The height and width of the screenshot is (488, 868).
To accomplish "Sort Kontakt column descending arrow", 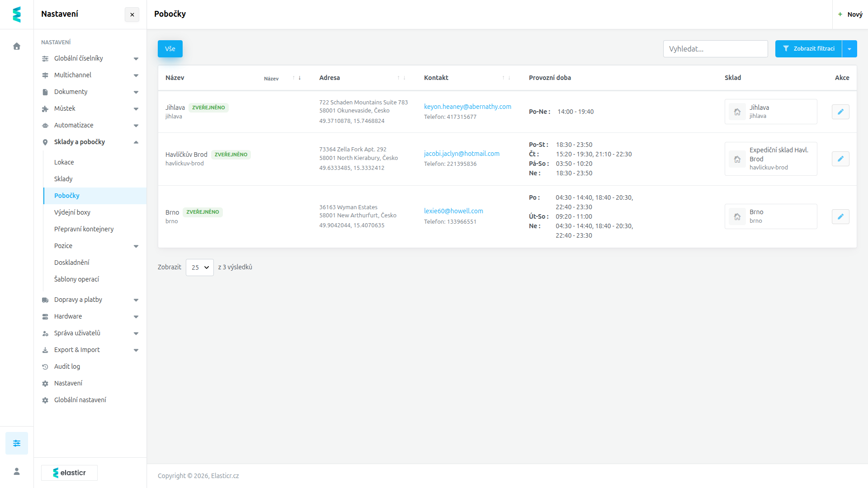I will [x=509, y=78].
